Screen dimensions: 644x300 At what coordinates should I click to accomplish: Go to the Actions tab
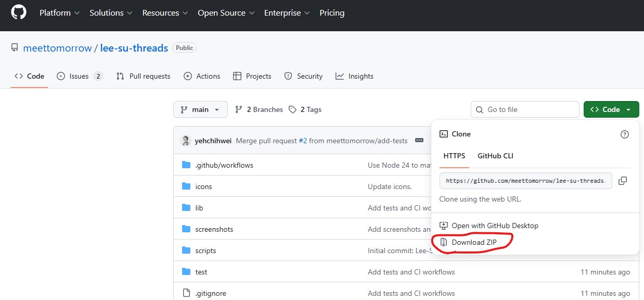point(202,76)
